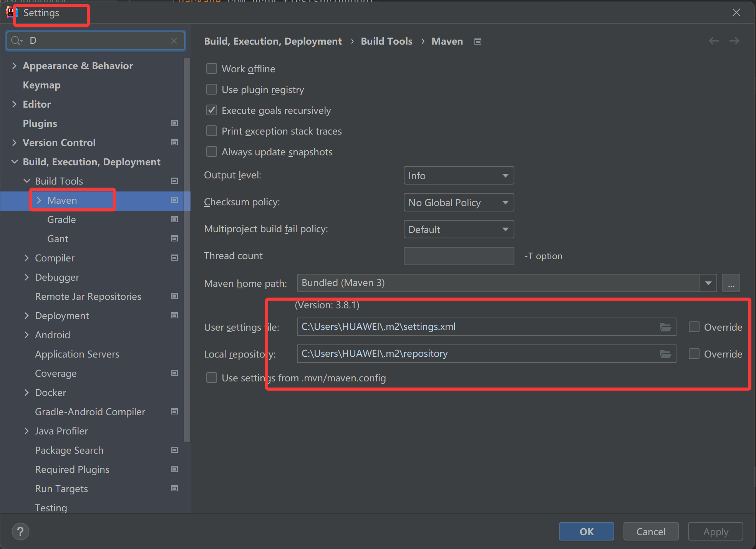Clear the settings search field
Viewport: 756px width, 549px height.
[174, 41]
